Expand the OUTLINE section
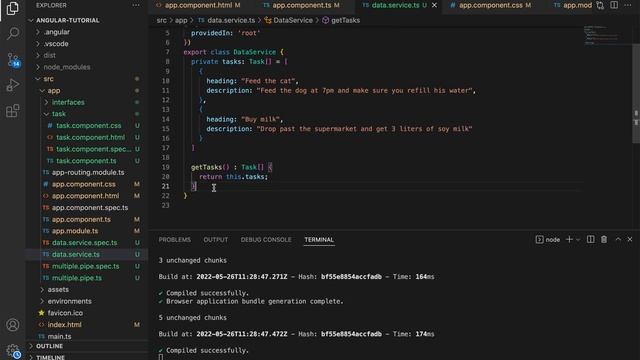 tap(87, 346)
